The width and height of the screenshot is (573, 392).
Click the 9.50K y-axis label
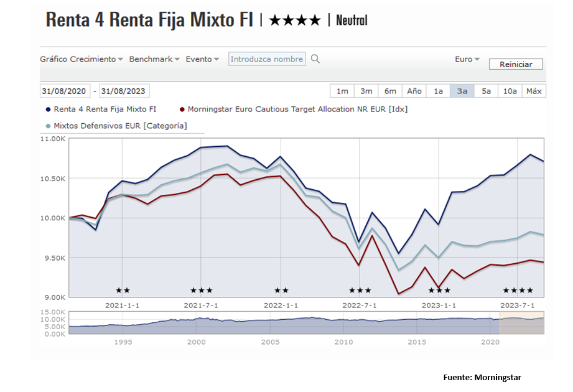55,258
